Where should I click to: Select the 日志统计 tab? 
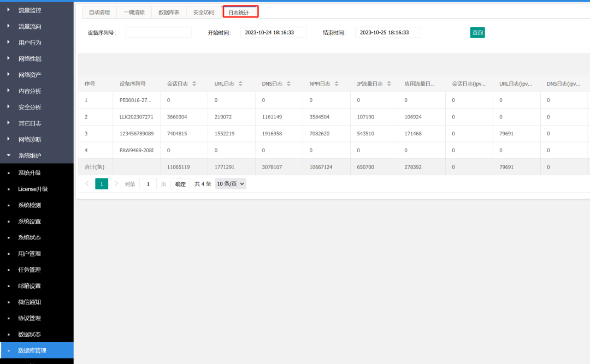239,13
